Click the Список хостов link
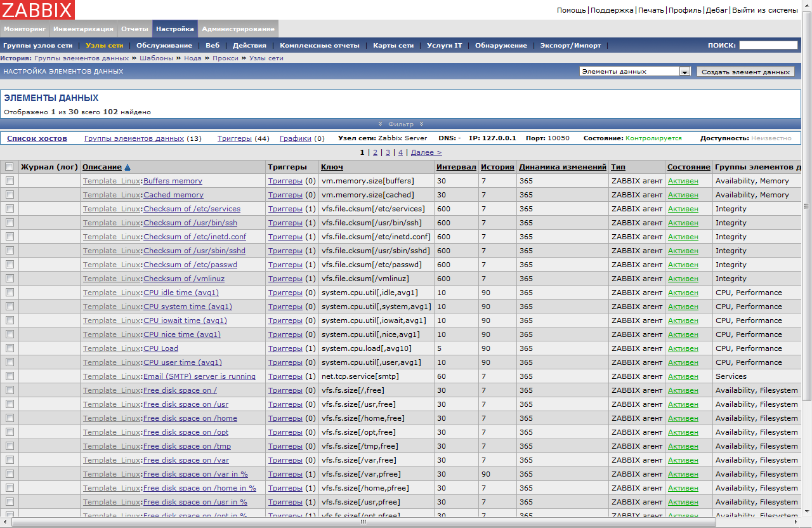Viewport: 812px width, 528px height. (37, 138)
